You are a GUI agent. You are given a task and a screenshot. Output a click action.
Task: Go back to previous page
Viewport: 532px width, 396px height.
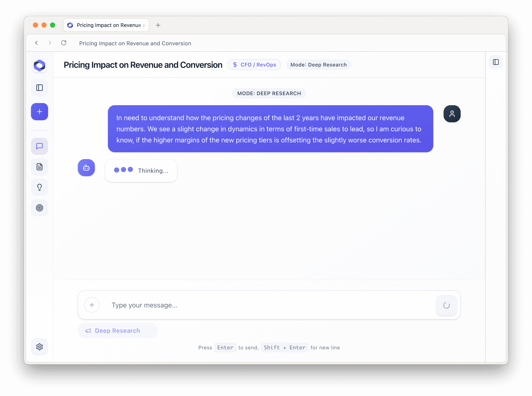pyautogui.click(x=36, y=43)
